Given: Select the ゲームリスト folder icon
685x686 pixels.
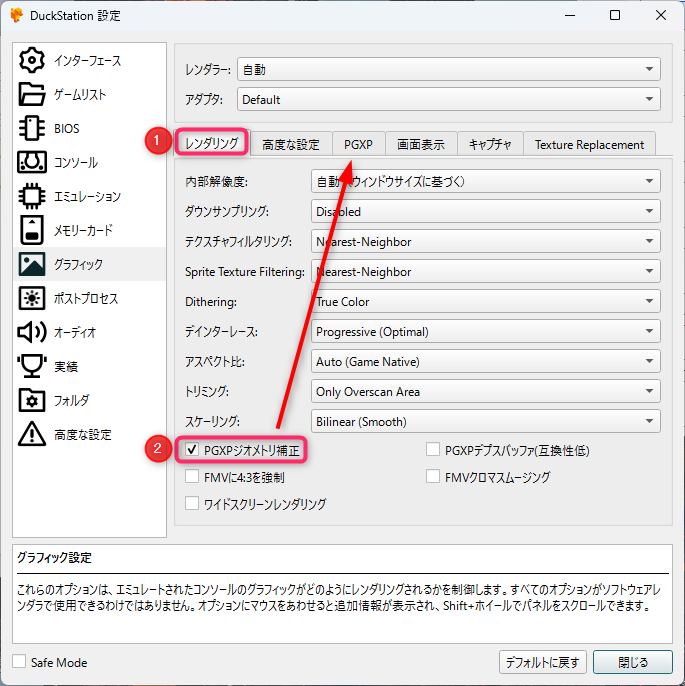Looking at the screenshot, I should [32, 94].
